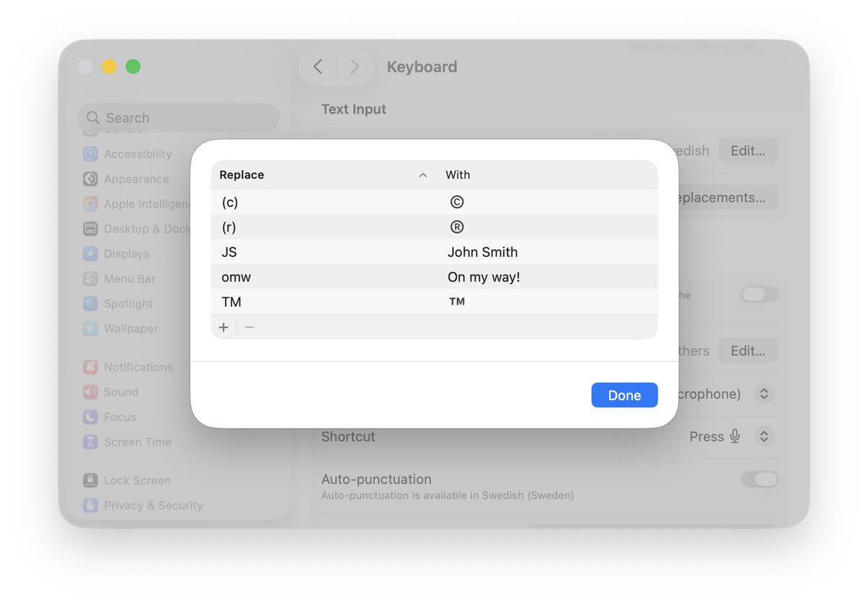The image size is (868, 605).
Task: Select the omw shortcut cell
Action: click(236, 277)
